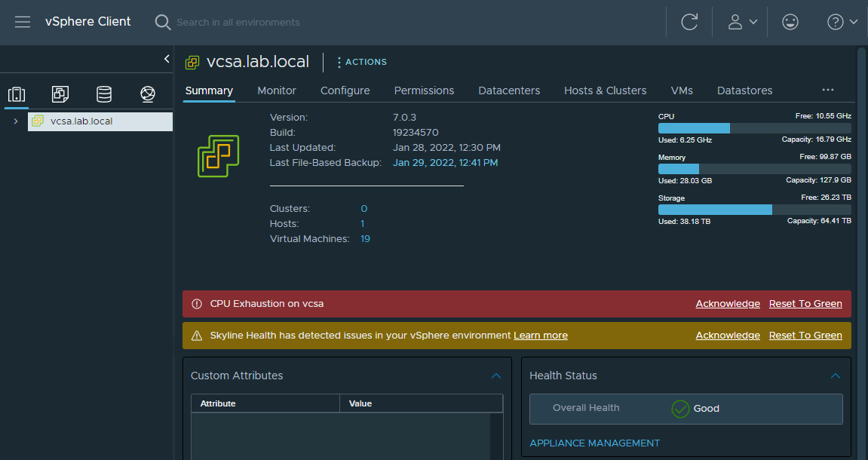The height and width of the screenshot is (460, 868).
Task: Click the vCenter icon beside the page title
Action: tap(192, 62)
